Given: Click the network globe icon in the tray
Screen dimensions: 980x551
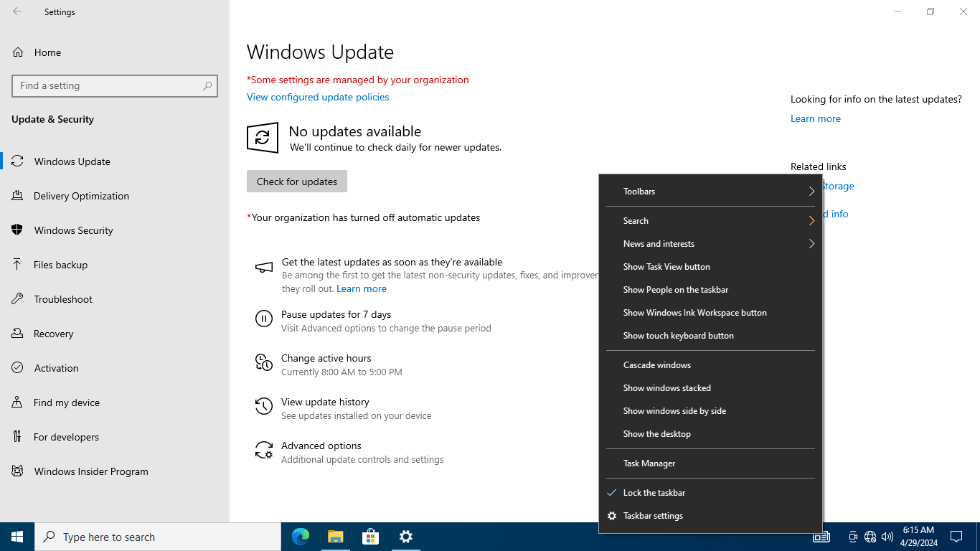Looking at the screenshot, I should tap(870, 537).
